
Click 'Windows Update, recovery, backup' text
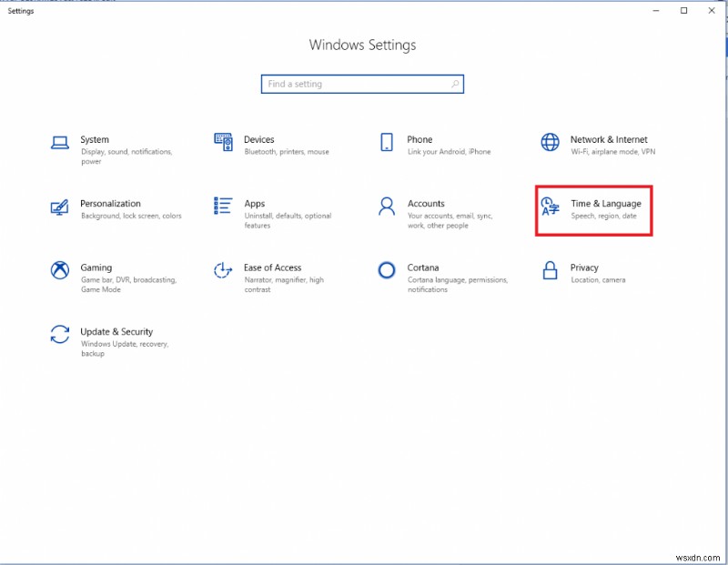click(125, 348)
